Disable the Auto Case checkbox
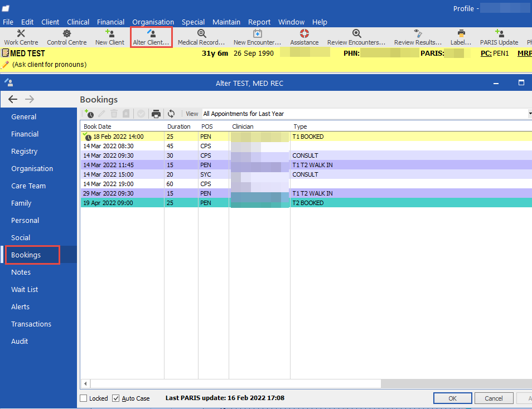Viewport: 532px width, 409px height. click(x=115, y=398)
